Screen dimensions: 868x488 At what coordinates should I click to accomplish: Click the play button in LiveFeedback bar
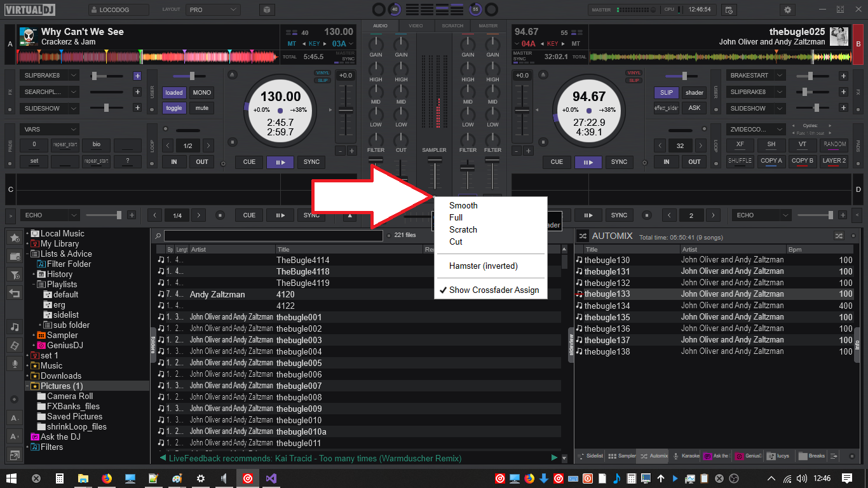tap(555, 457)
